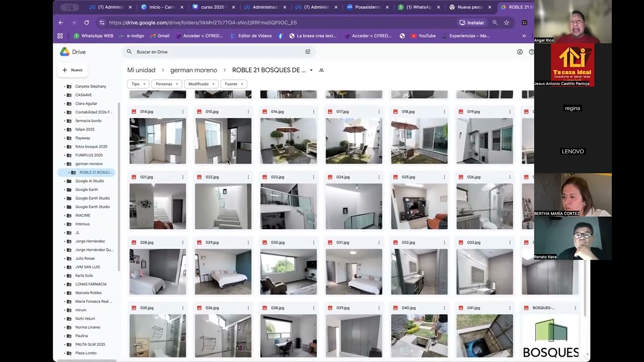Switch to the Nueva pestaña tab
The image size is (644, 362).
470,7
